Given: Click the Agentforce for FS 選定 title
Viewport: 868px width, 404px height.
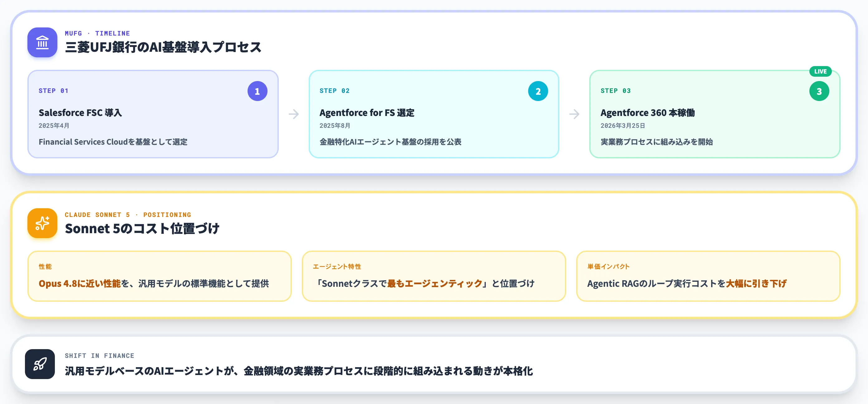Looking at the screenshot, I should pos(367,113).
